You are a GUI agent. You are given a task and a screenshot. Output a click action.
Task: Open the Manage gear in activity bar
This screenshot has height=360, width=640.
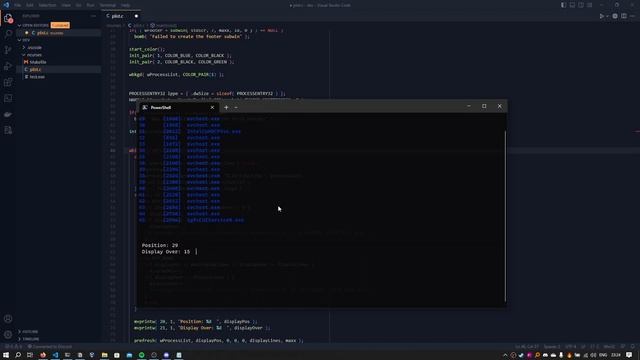click(x=8, y=335)
